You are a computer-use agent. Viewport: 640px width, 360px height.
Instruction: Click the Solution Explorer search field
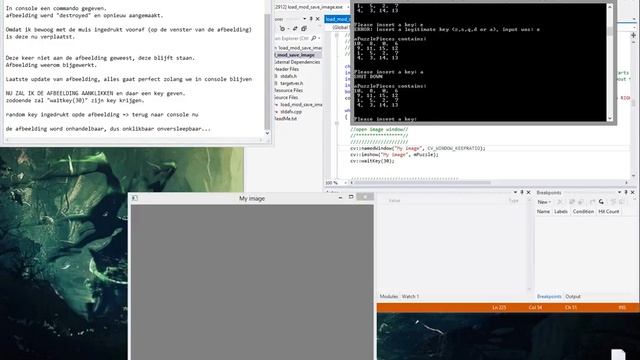coord(292,38)
